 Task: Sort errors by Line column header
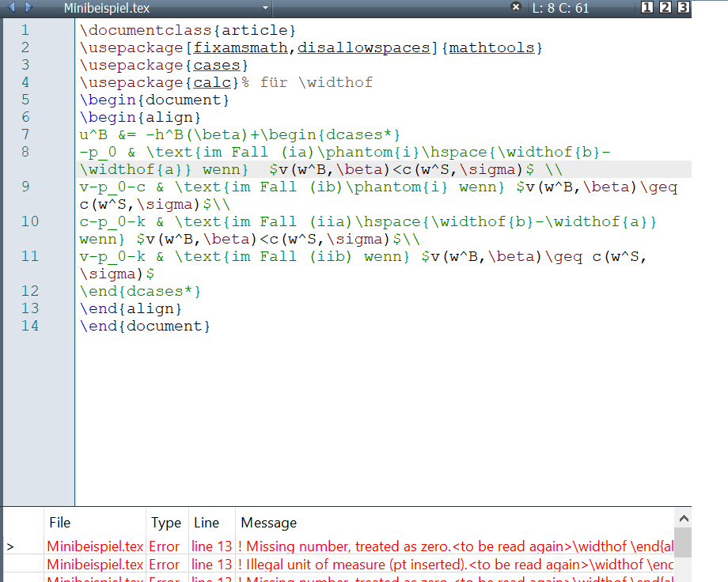click(206, 523)
